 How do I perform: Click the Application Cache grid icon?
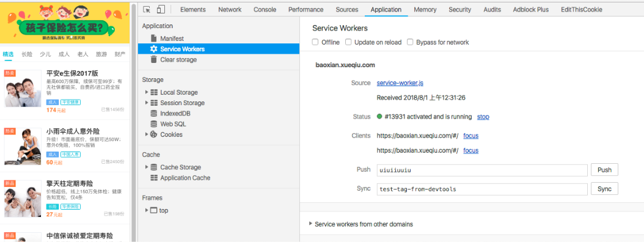(x=154, y=178)
